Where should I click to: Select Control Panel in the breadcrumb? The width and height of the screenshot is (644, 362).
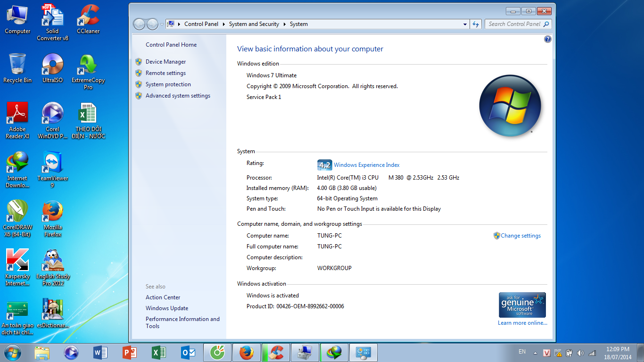pyautogui.click(x=201, y=24)
